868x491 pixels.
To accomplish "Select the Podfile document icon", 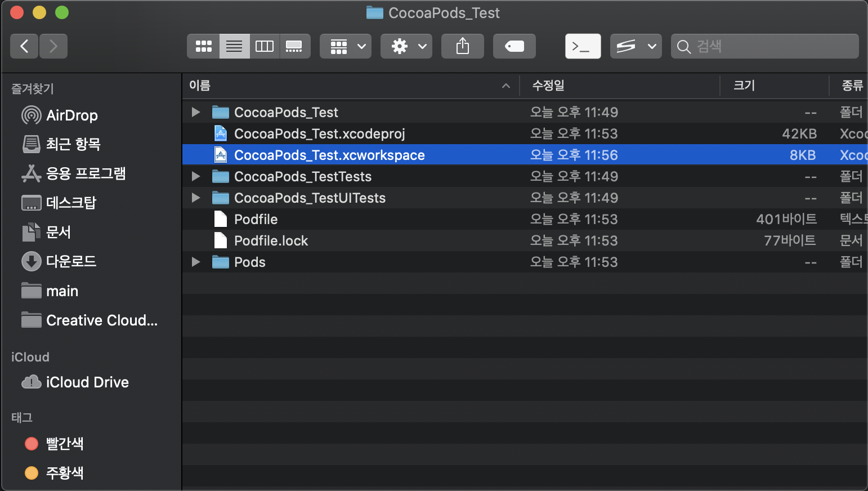I will tap(221, 219).
